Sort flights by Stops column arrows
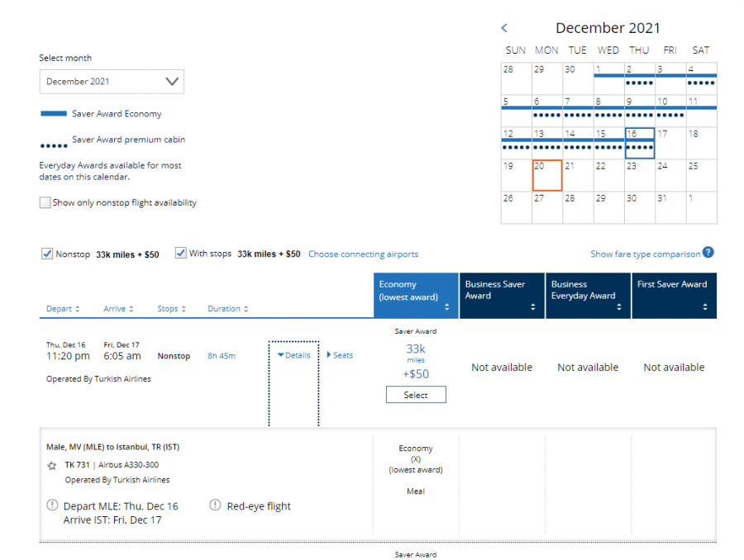Screen dimensions: 744x560 coord(183,309)
